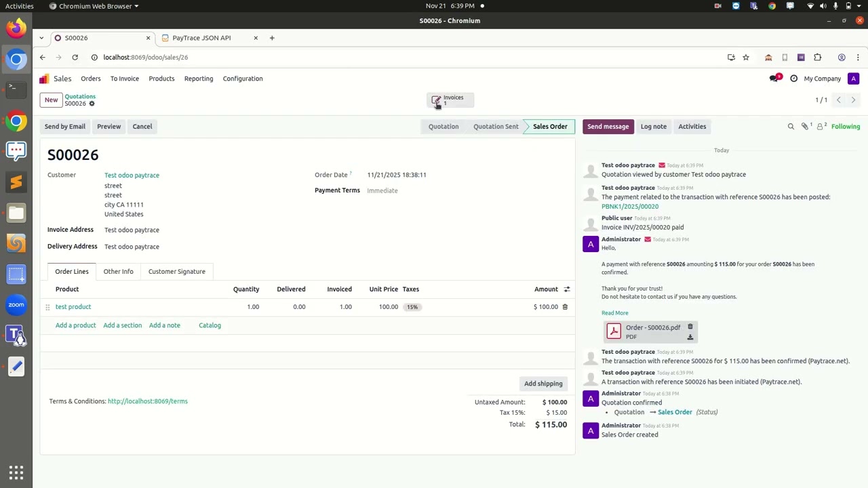The width and height of the screenshot is (868, 488).
Task: Bookmark this page star icon
Action: [x=746, y=58]
